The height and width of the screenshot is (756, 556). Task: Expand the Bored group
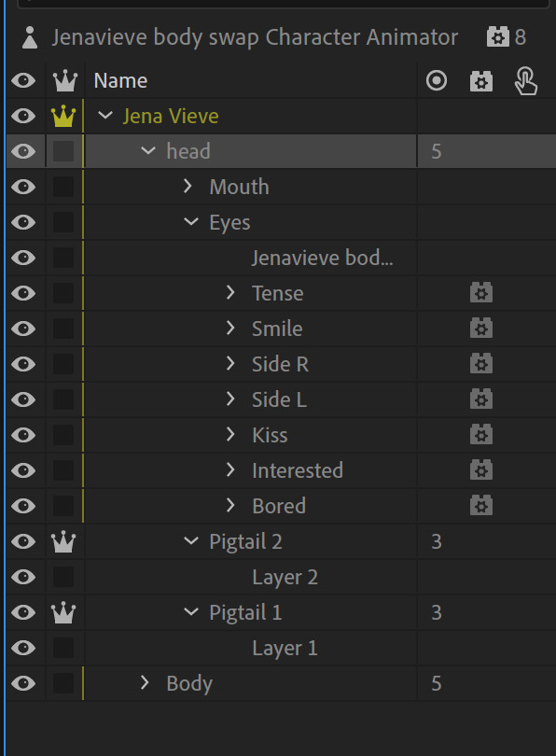230,505
